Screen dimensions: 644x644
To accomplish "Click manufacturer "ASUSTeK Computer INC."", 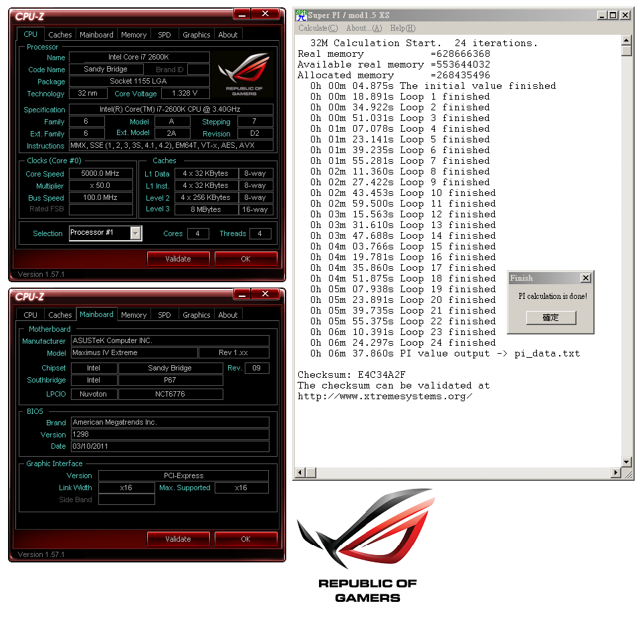I will point(171,340).
